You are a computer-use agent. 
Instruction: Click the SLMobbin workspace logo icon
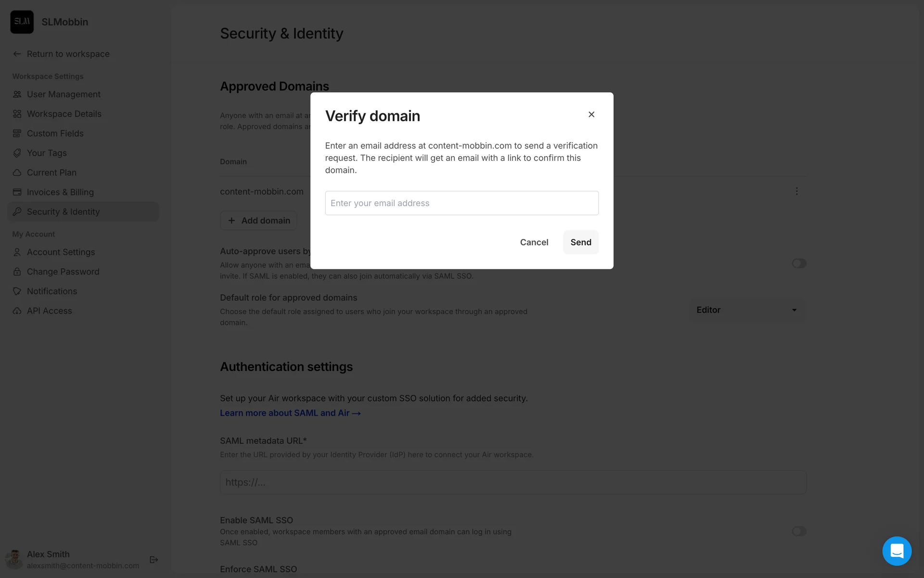(x=22, y=22)
